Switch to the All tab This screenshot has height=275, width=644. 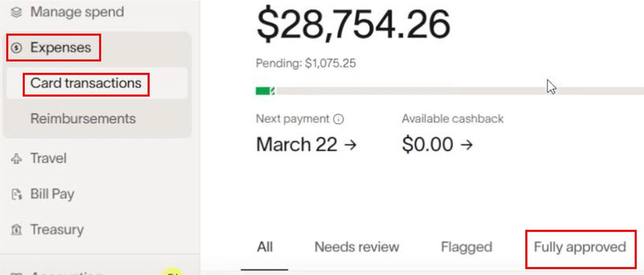[265, 247]
